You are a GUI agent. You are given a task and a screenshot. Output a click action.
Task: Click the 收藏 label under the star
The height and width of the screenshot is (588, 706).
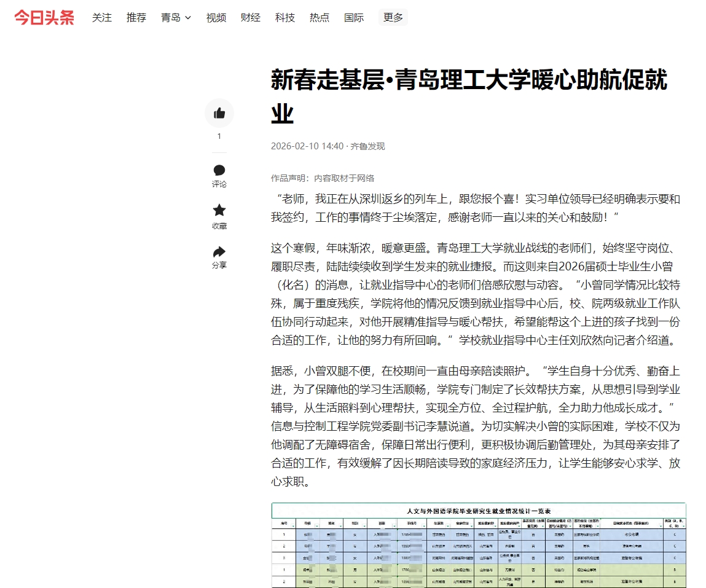219,226
